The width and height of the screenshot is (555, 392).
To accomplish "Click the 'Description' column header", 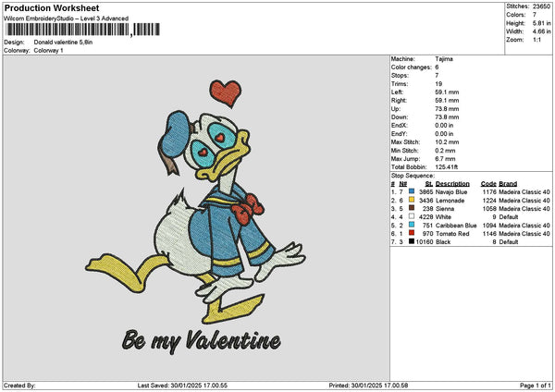I will point(452,184).
